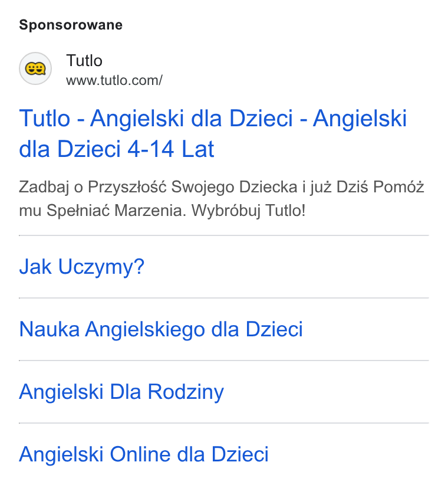Open the 'Jak Uczymy?' sitelink
This screenshot has width=448, height=485.
coord(81,266)
